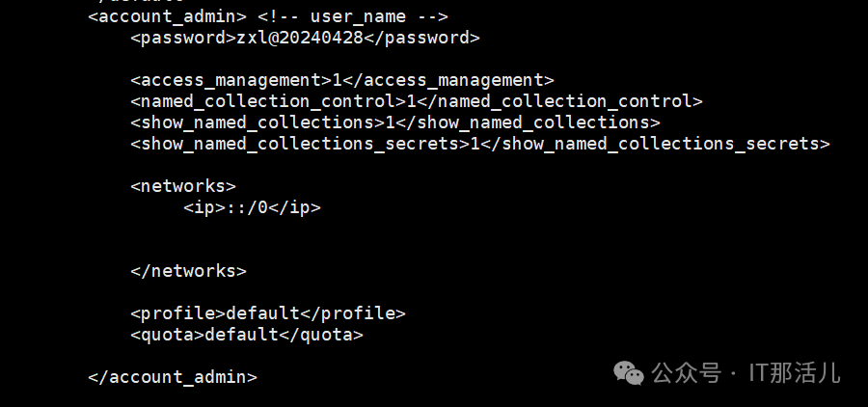Click the WeChat logo in the watermark
This screenshot has height=407, width=868.
(x=630, y=371)
